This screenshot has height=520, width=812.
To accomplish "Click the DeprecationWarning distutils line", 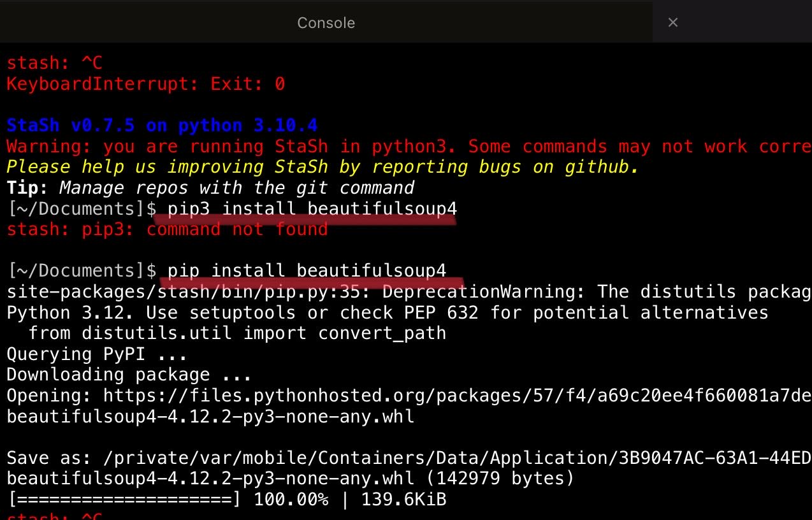I will tap(409, 291).
